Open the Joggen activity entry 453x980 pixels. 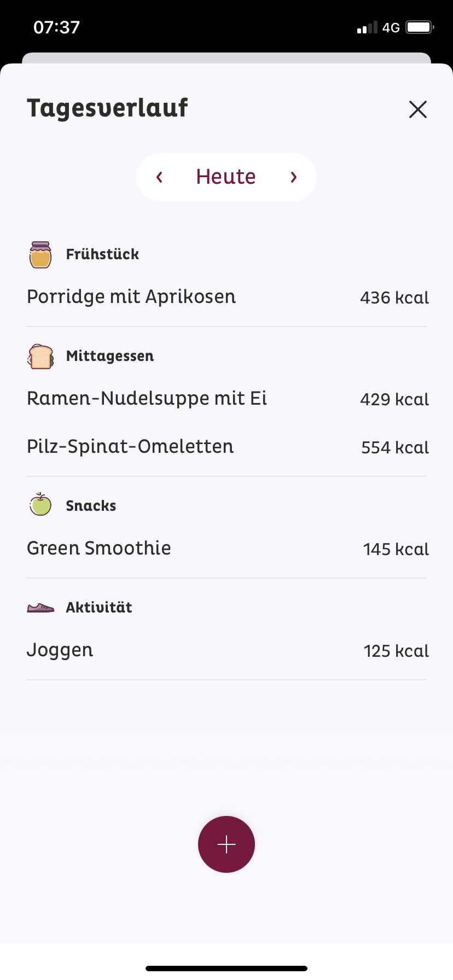226,650
